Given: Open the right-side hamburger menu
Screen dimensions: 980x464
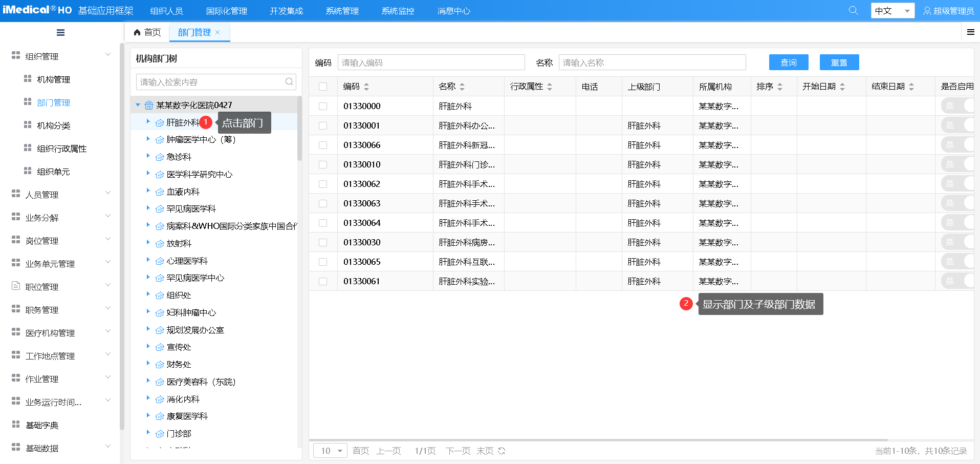Looking at the screenshot, I should 970,32.
